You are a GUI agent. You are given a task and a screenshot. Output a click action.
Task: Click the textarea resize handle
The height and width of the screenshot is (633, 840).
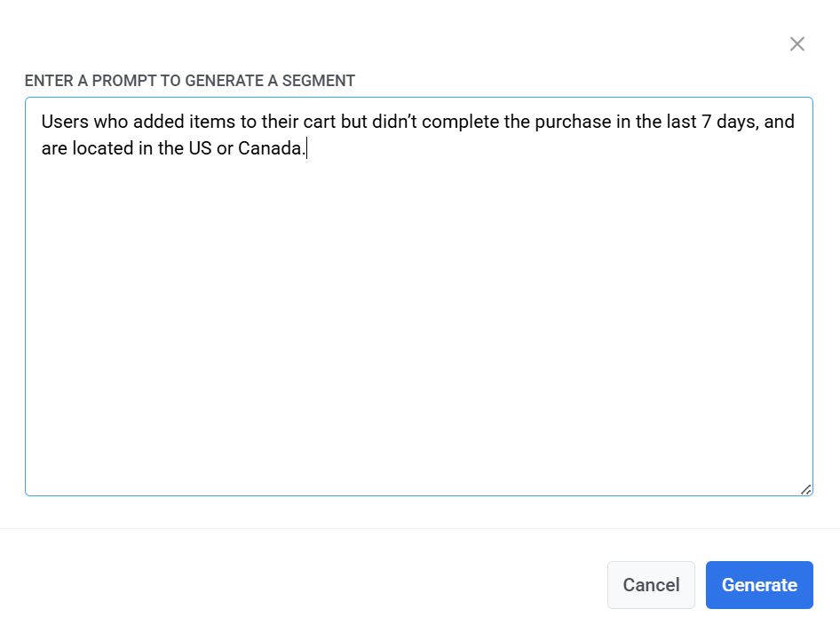click(x=805, y=488)
